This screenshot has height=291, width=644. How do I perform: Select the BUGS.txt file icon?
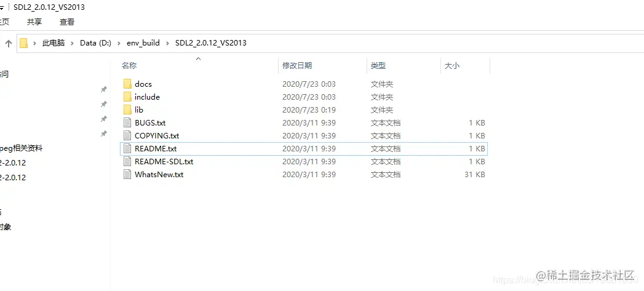point(127,122)
